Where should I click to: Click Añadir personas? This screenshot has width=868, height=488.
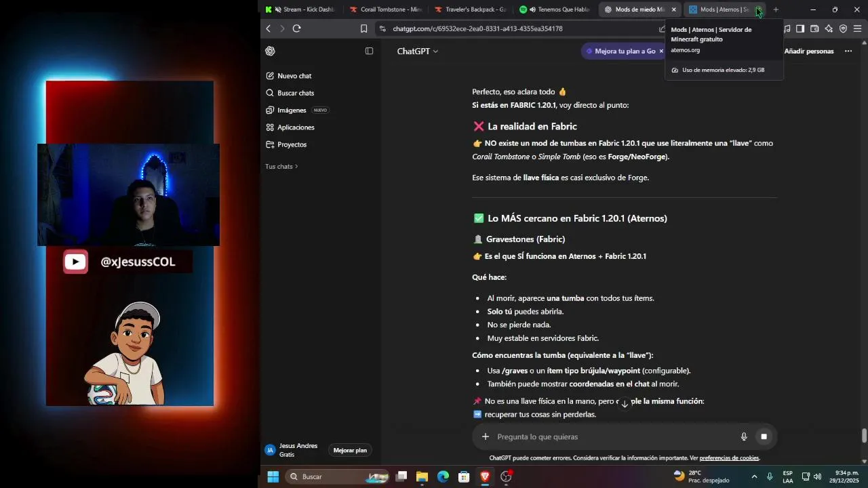point(808,51)
